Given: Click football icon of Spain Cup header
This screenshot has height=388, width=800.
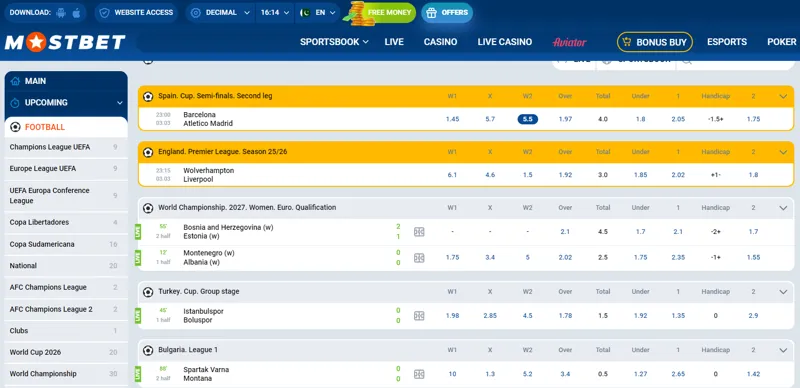Looking at the screenshot, I should (148, 96).
